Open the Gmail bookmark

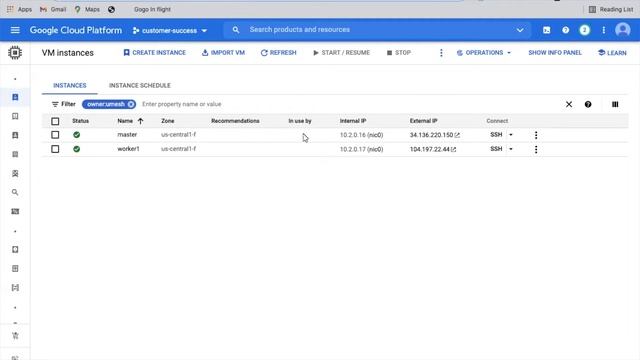click(x=53, y=9)
